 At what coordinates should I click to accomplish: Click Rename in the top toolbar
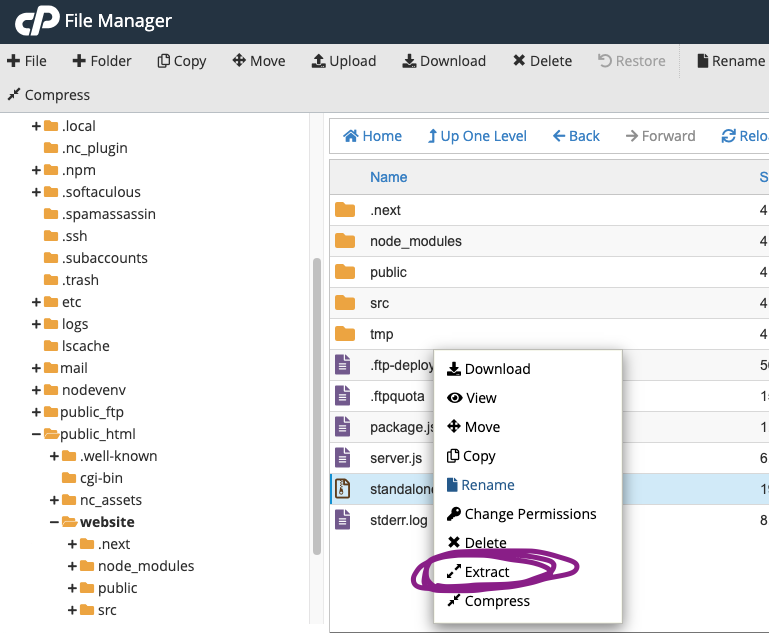[731, 61]
